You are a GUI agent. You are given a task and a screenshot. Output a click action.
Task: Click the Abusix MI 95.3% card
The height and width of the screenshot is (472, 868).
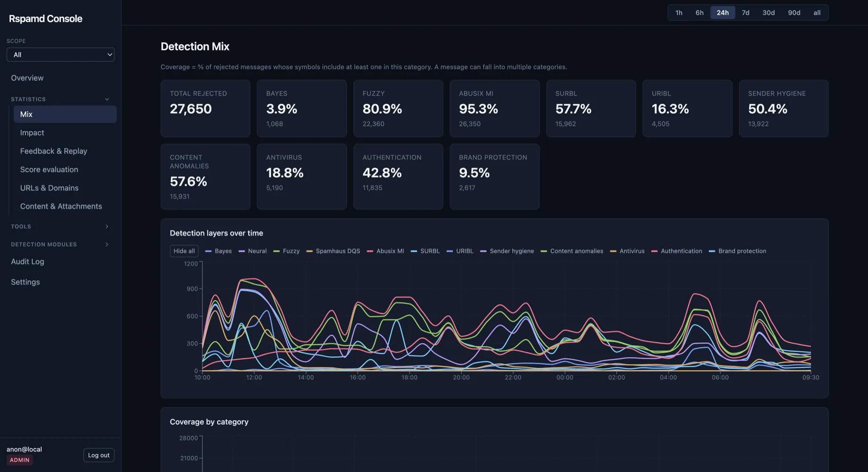coord(494,108)
